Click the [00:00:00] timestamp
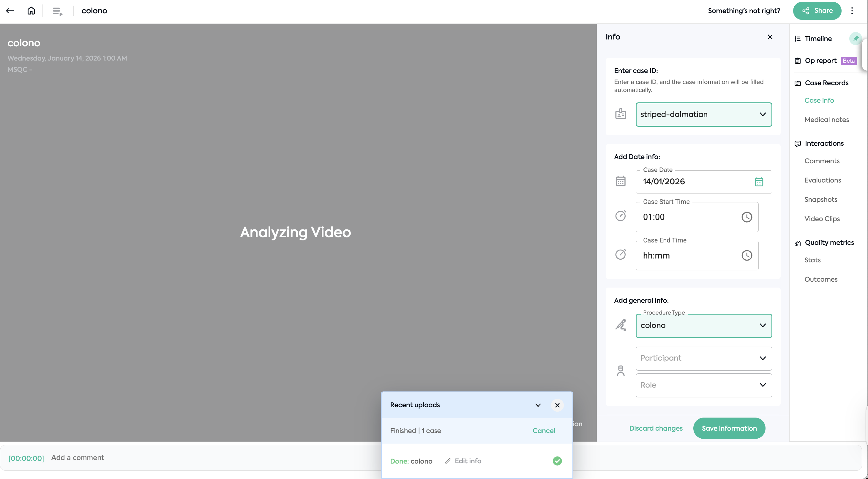The height and width of the screenshot is (479, 868). pos(26,458)
